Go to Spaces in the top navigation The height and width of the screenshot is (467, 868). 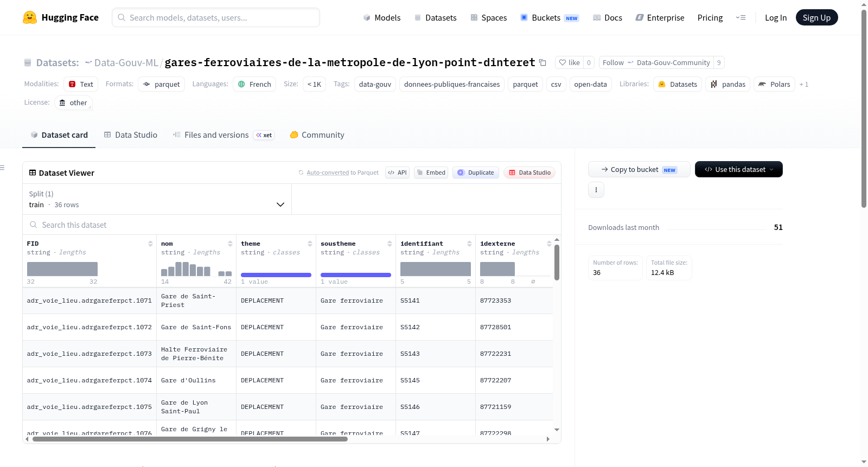pyautogui.click(x=488, y=17)
